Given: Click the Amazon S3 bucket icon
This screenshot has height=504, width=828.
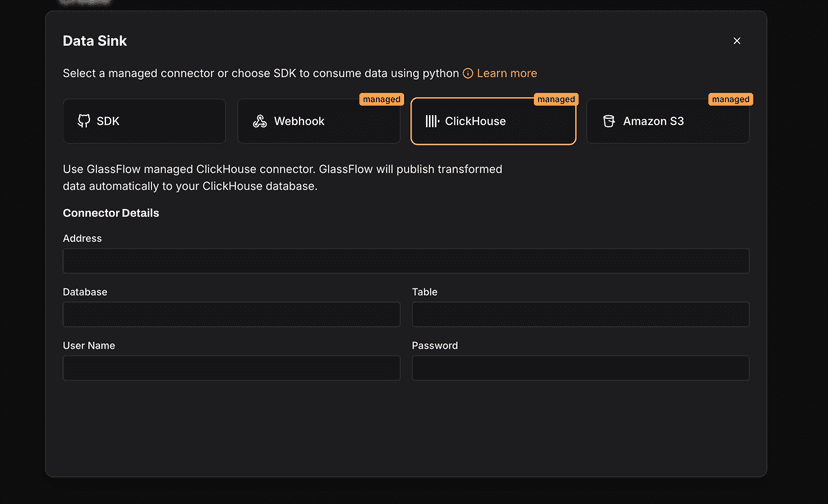Looking at the screenshot, I should click(609, 121).
